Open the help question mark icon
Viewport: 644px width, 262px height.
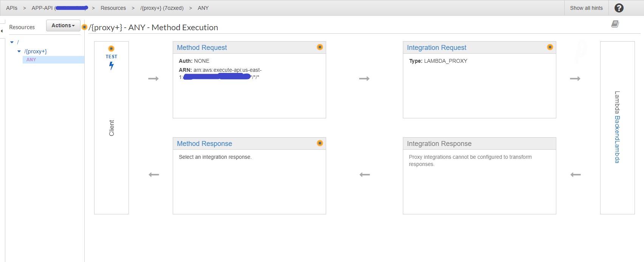click(x=619, y=8)
